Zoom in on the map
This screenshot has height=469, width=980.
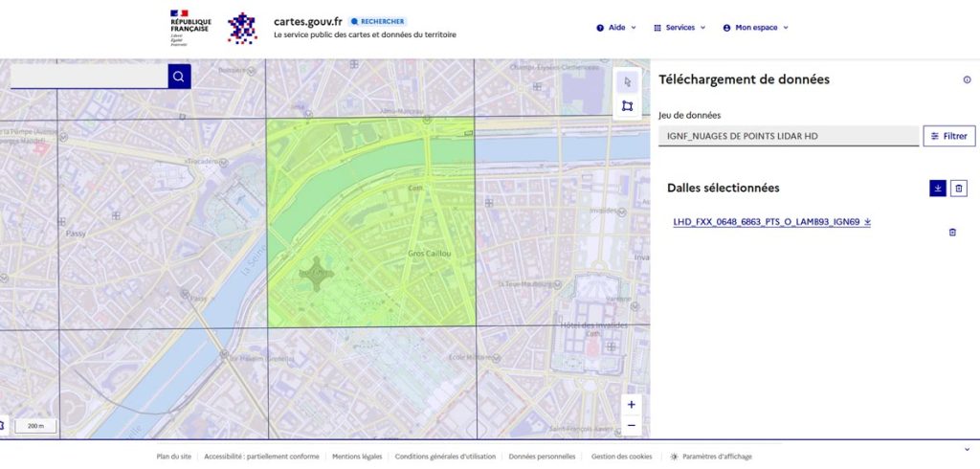point(632,405)
